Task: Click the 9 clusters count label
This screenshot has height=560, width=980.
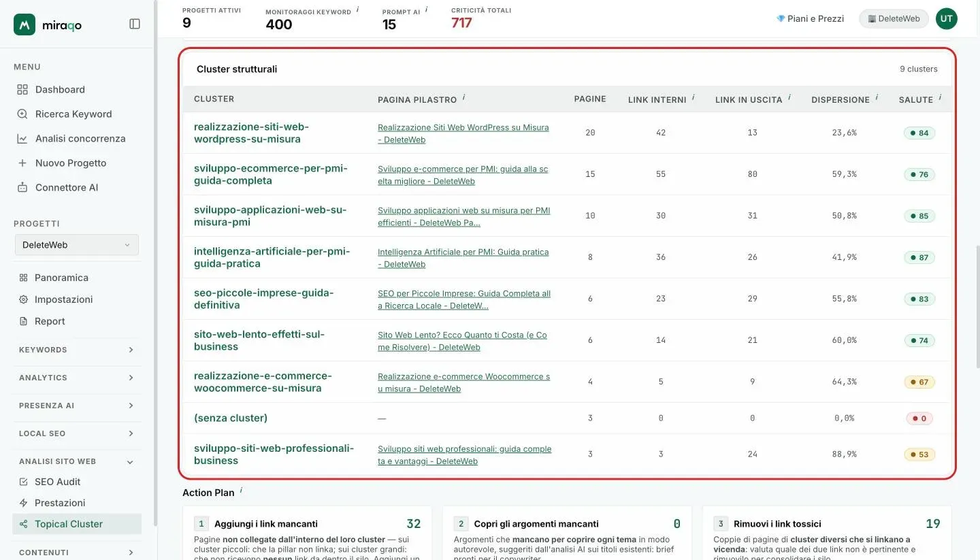Action: pyautogui.click(x=919, y=69)
